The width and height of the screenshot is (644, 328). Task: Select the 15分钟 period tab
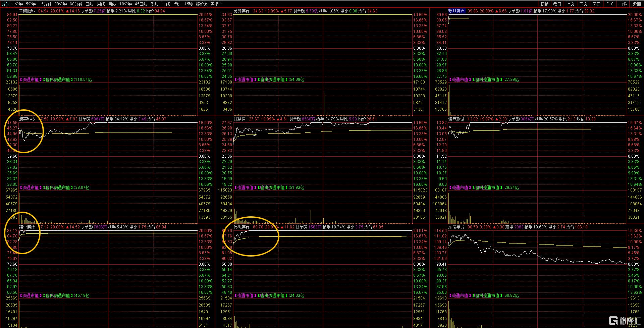(45, 4)
